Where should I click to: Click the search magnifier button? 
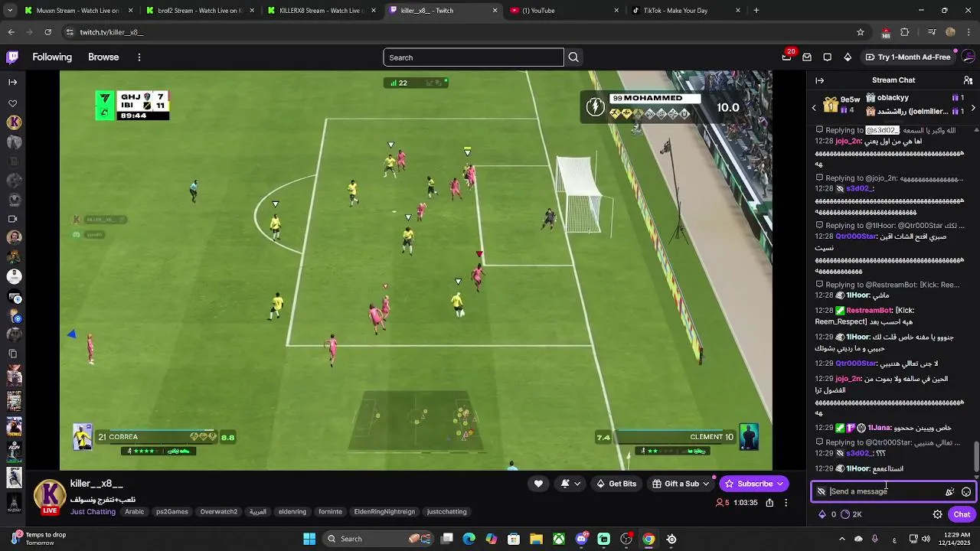(x=573, y=57)
